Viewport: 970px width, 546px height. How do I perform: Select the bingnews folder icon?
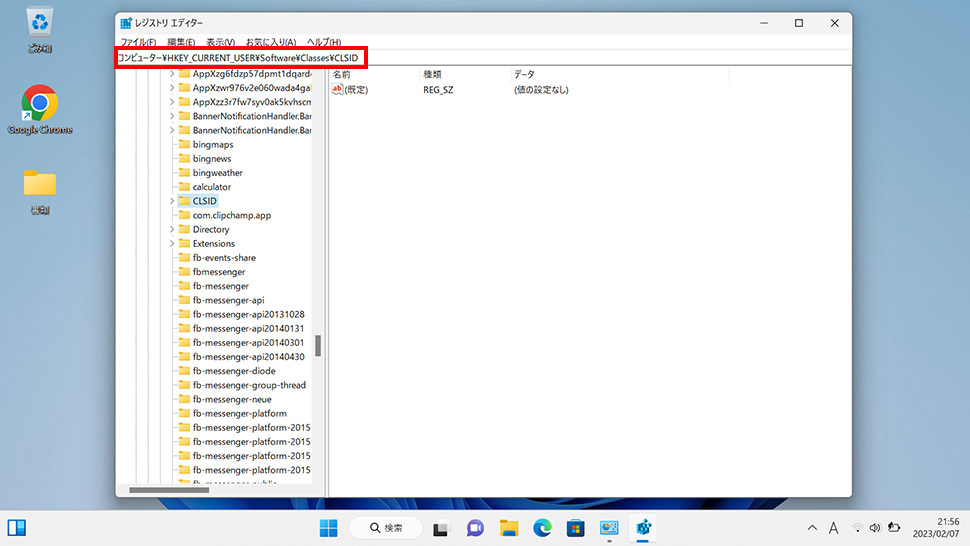(x=184, y=158)
